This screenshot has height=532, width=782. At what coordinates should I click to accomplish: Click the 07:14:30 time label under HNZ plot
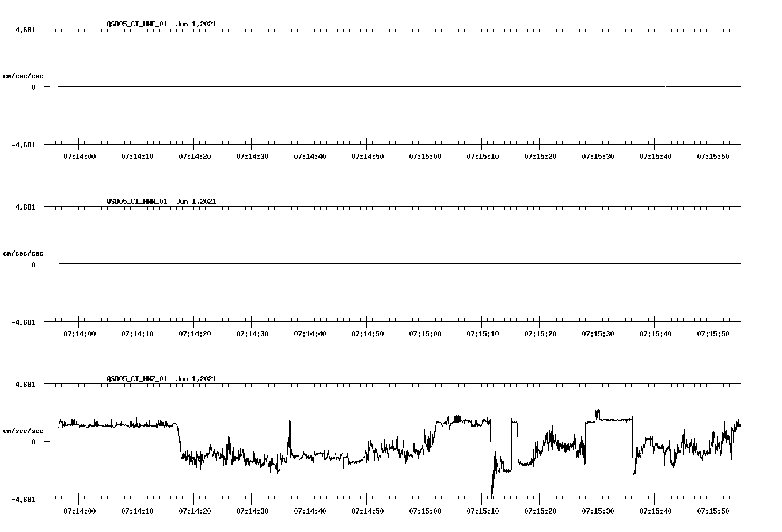[x=252, y=511]
